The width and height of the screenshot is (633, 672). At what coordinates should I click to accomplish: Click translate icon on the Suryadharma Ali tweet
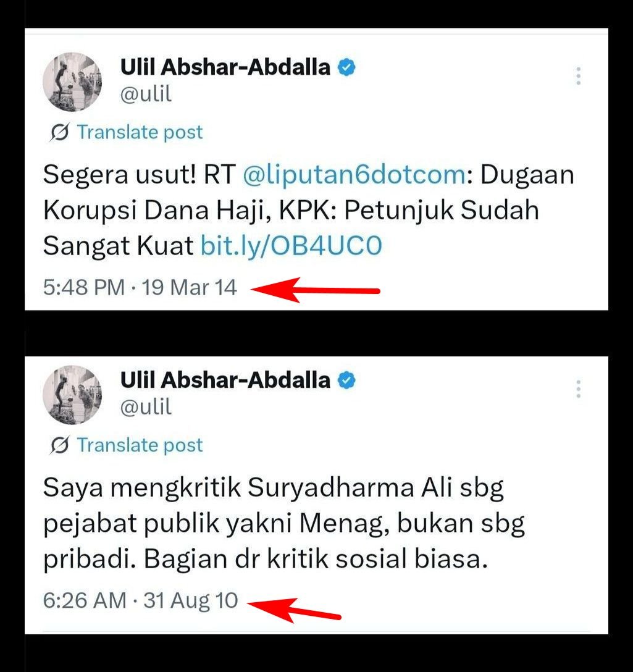(x=59, y=445)
